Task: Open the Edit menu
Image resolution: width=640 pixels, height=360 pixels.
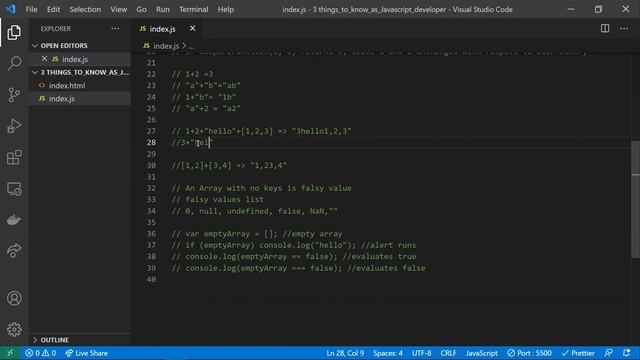Action: click(53, 9)
